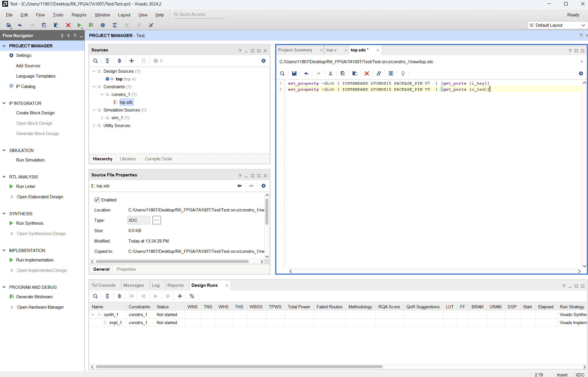
Task: Uncheck the Enabled checkbox for top.xdc
Action: (x=97, y=200)
